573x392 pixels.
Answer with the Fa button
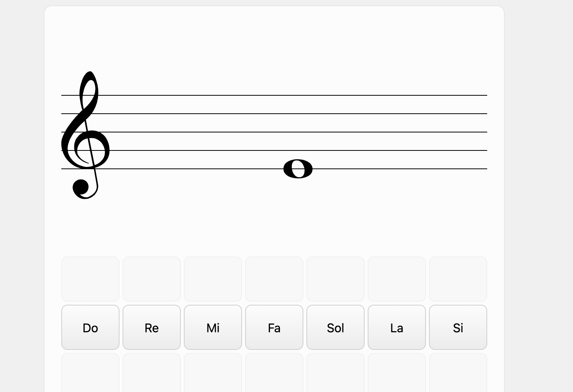click(274, 327)
